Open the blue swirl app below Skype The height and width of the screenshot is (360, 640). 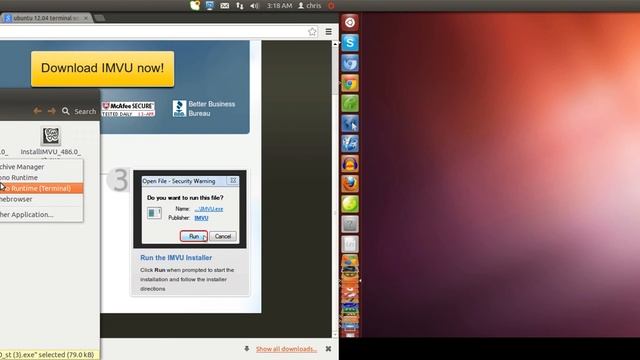350,63
